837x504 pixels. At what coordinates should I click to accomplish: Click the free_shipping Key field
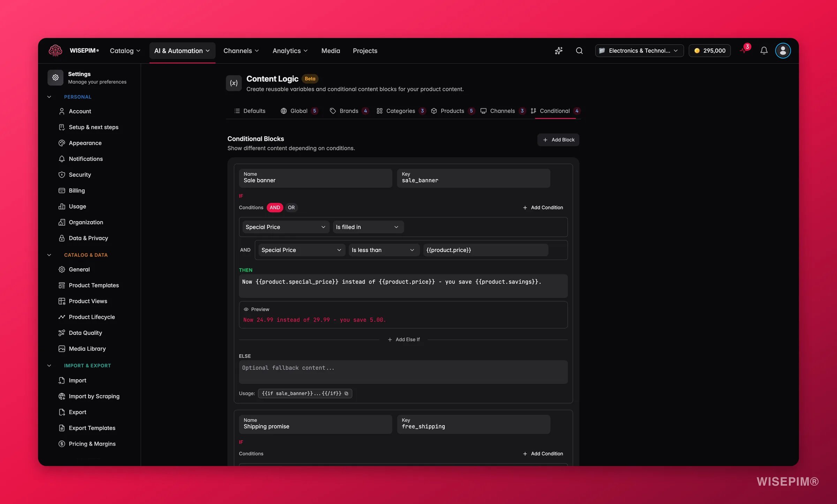click(x=473, y=424)
